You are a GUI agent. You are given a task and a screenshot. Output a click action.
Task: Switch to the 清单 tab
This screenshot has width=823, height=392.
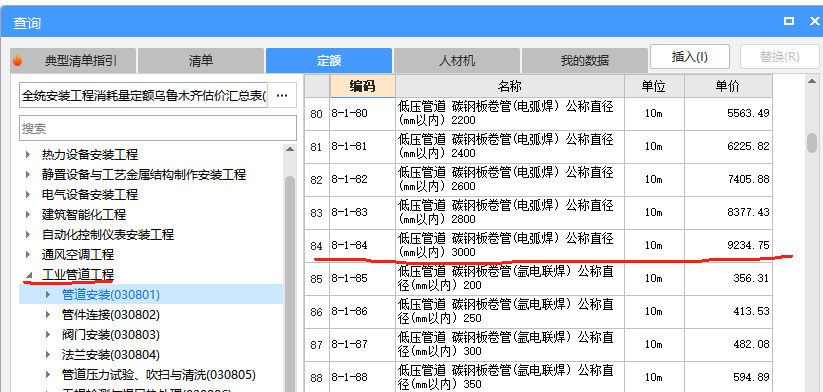[201, 61]
